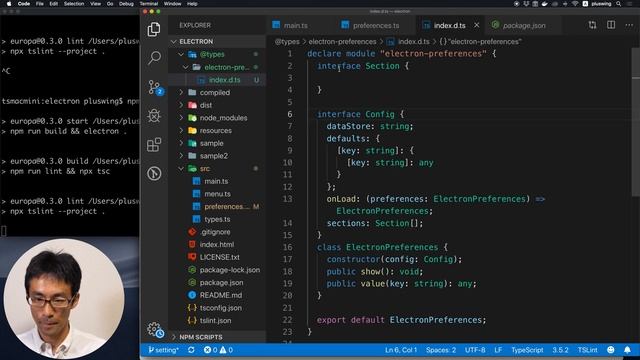Click the compare changes icon in editor toolbar
This screenshot has width=640, height=360.
pyautogui.click(x=593, y=25)
